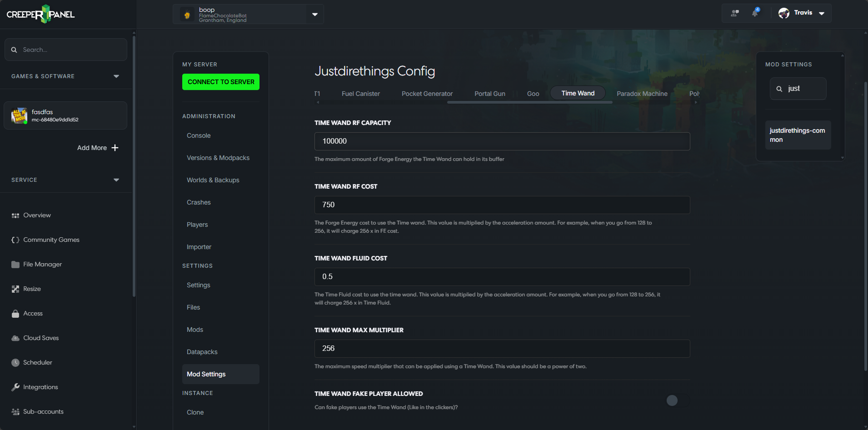Image resolution: width=868 pixels, height=430 pixels.
Task: Click the Mod Settings search magnifier icon
Action: [x=779, y=89]
